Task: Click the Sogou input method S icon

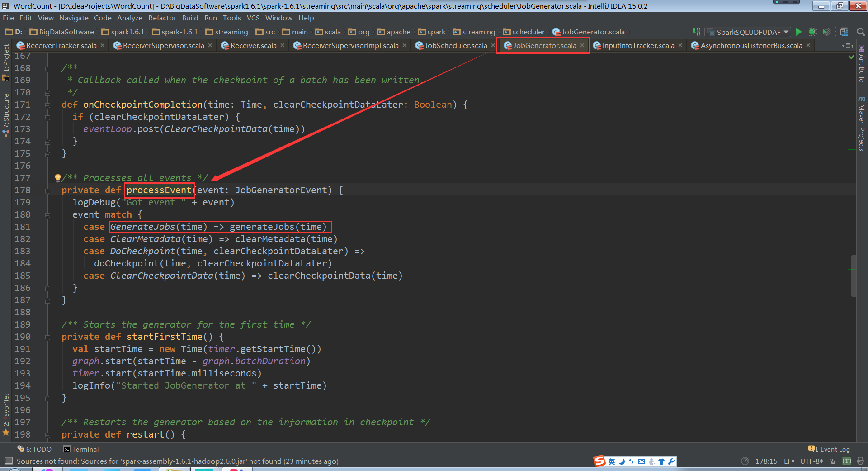Action: point(600,461)
